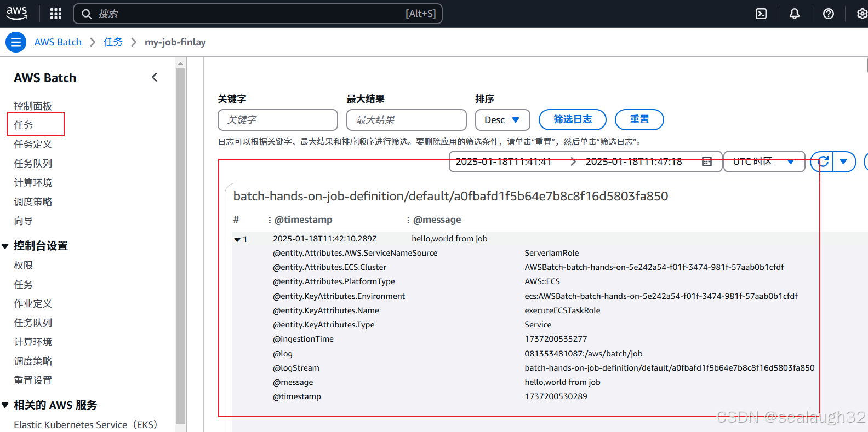
Task: Click the end time 2025-01-18T11:47:18
Action: 634,162
